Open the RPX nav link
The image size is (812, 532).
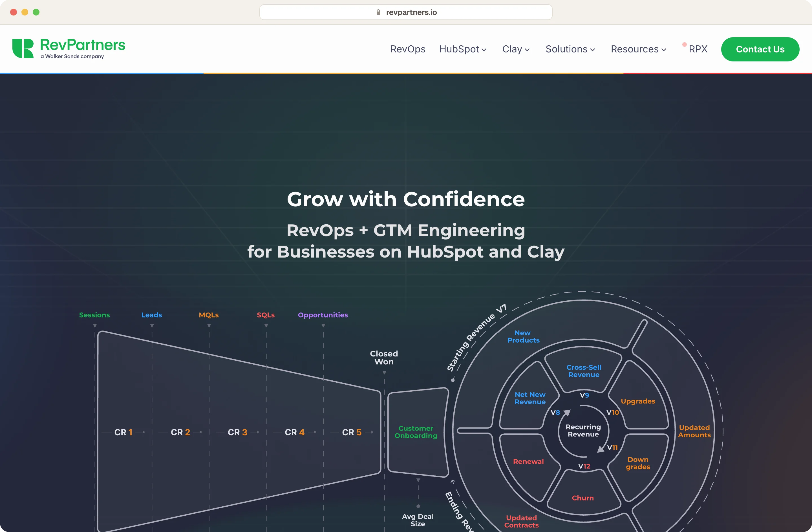(x=698, y=49)
